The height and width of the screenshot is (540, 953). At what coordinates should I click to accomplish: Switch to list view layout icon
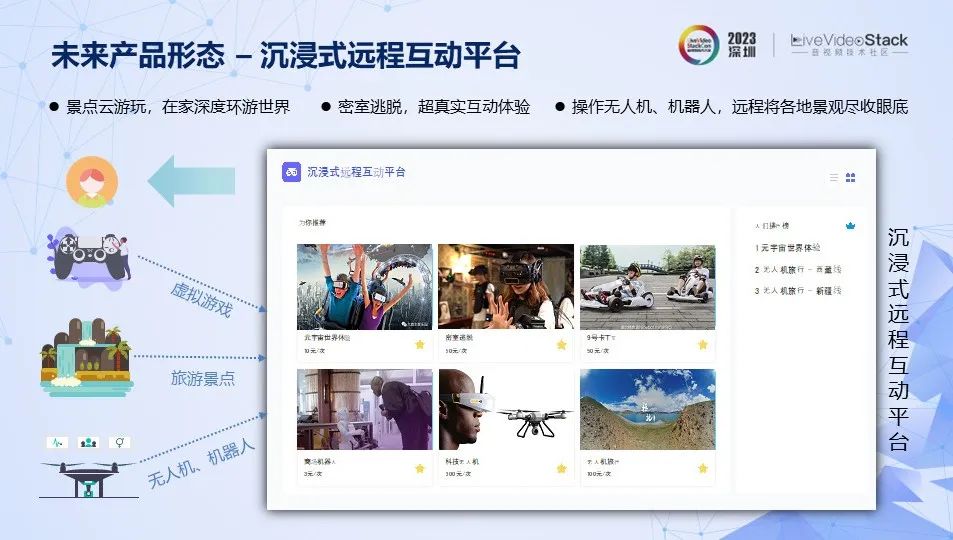coord(834,178)
